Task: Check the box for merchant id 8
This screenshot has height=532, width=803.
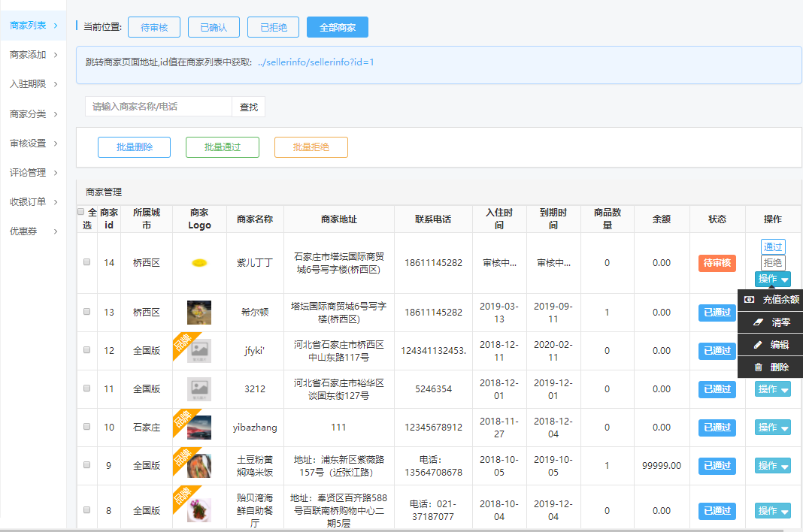Action: pyautogui.click(x=87, y=510)
